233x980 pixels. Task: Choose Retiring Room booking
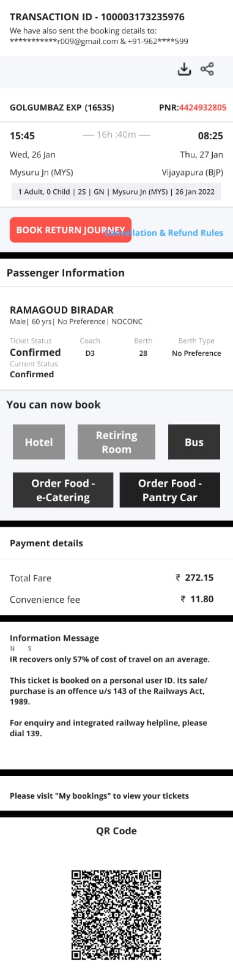pyautogui.click(x=116, y=442)
